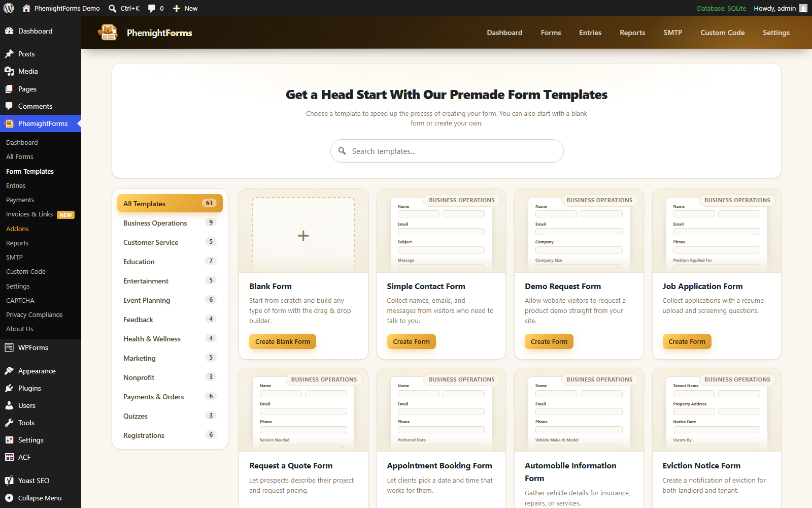Open the Reports tab in plugin header
The image size is (812, 508).
pyautogui.click(x=632, y=33)
